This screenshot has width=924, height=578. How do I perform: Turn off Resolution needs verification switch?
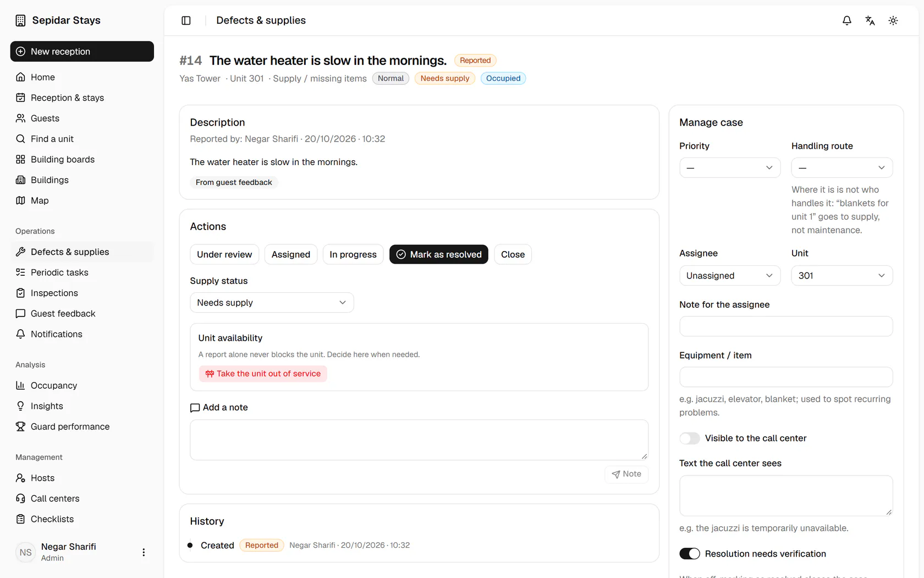(x=690, y=554)
